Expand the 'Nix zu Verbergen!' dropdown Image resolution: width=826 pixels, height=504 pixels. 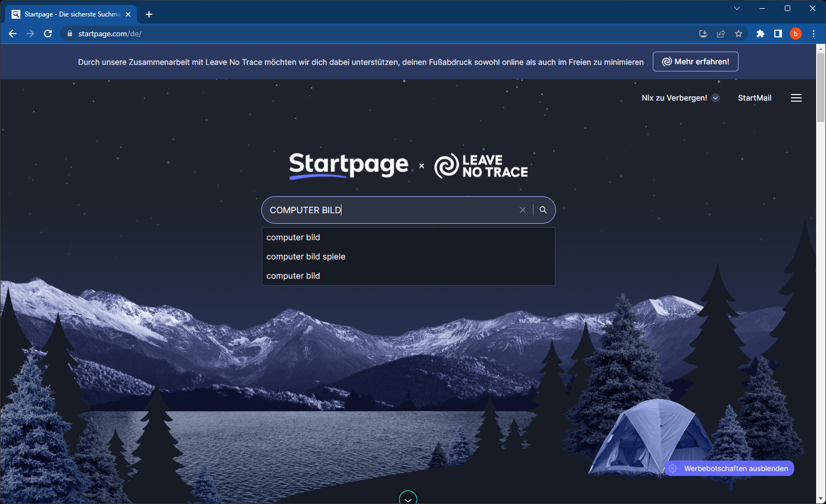click(715, 97)
